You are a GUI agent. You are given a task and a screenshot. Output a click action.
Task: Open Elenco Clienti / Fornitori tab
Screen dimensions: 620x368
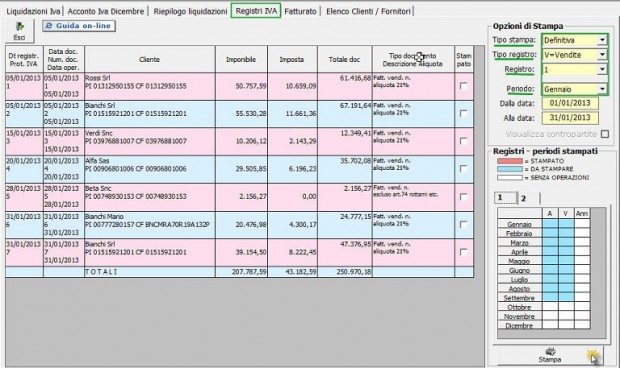[368, 11]
